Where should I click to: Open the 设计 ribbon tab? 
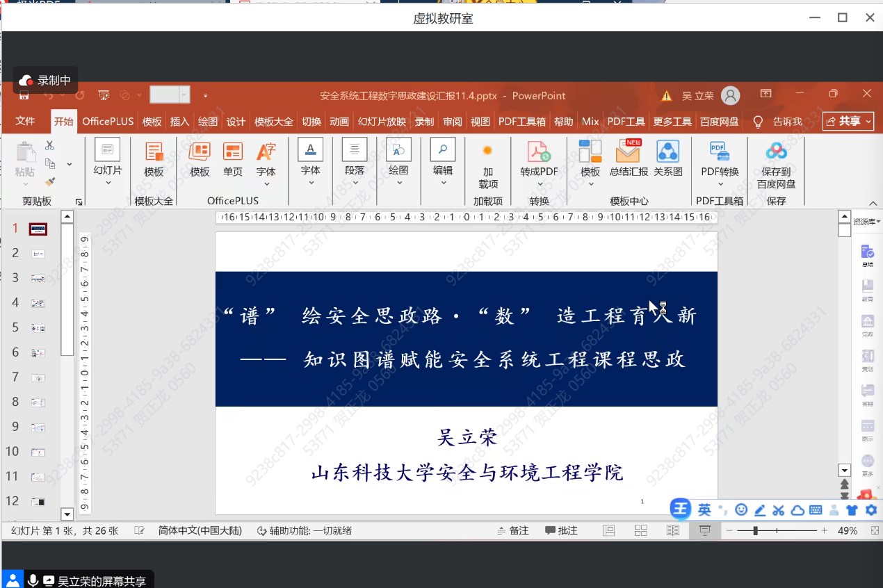point(236,121)
